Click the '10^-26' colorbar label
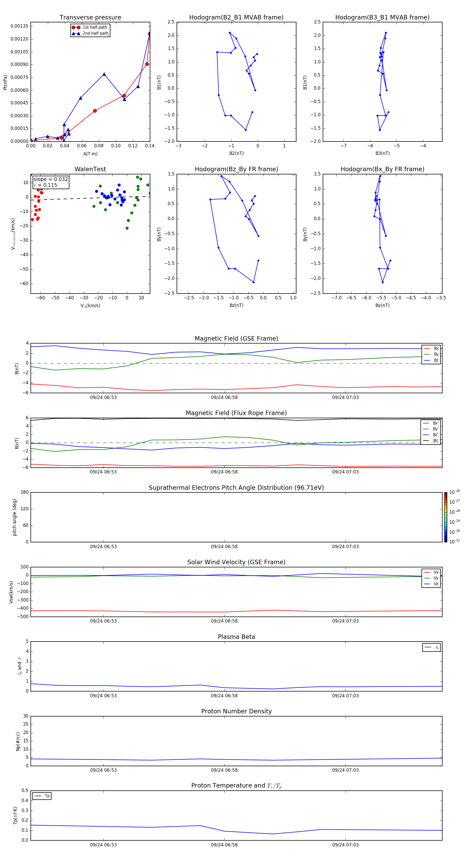This screenshot has width=473, height=868. tap(455, 492)
